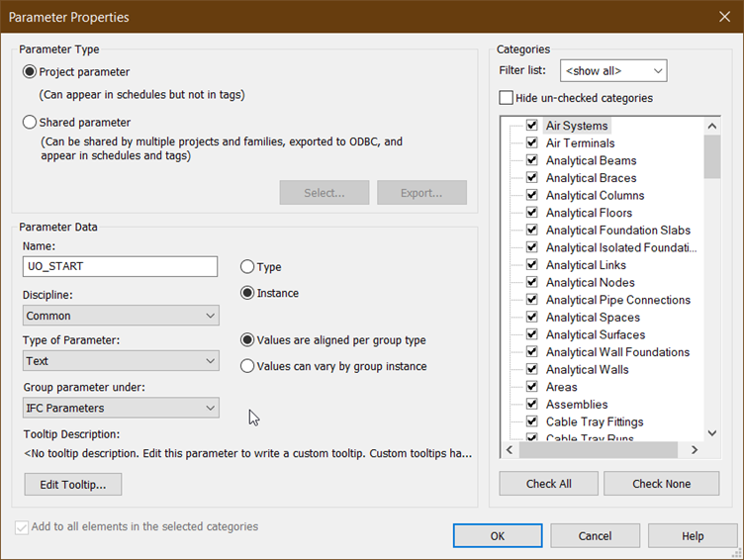Open the Type of Parameter dropdown
744x560 pixels.
click(121, 361)
